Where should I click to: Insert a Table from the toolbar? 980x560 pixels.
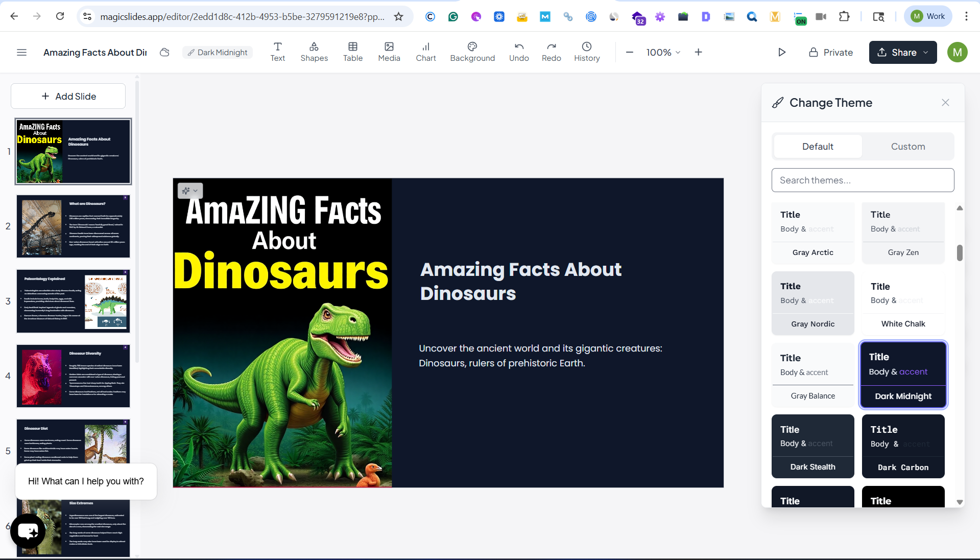352,52
